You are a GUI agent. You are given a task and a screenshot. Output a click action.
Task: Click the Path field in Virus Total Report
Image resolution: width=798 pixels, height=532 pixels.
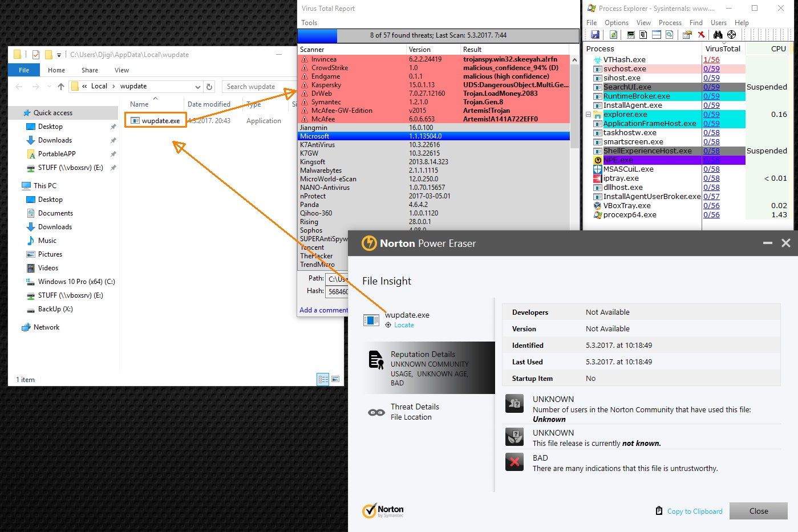tap(337, 279)
